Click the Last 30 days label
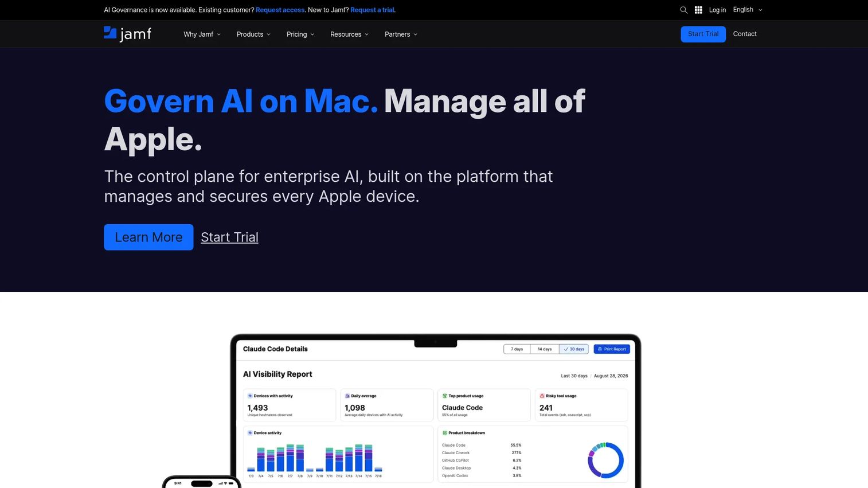 click(x=574, y=376)
